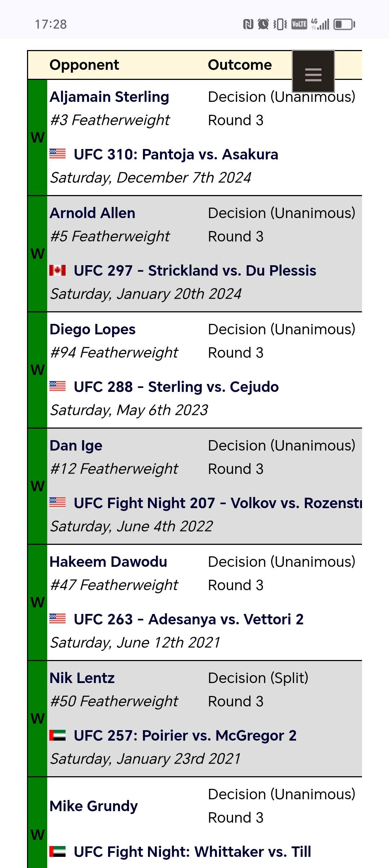389x868 pixels.
Task: Open the Mike Grundy profile link
Action: pyautogui.click(x=94, y=806)
